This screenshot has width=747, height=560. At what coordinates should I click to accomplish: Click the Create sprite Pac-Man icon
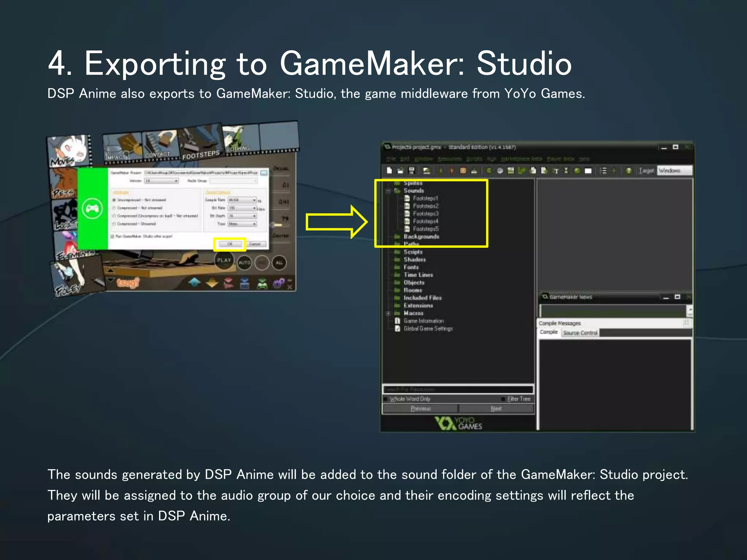pyautogui.click(x=489, y=170)
